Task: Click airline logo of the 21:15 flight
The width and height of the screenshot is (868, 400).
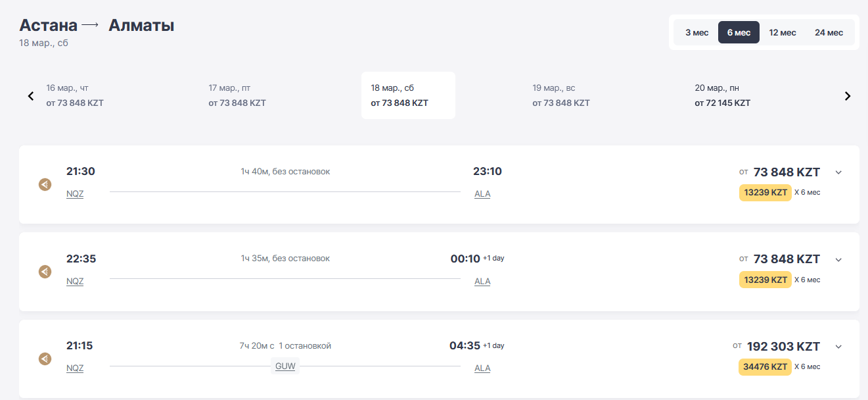Action: (x=45, y=359)
